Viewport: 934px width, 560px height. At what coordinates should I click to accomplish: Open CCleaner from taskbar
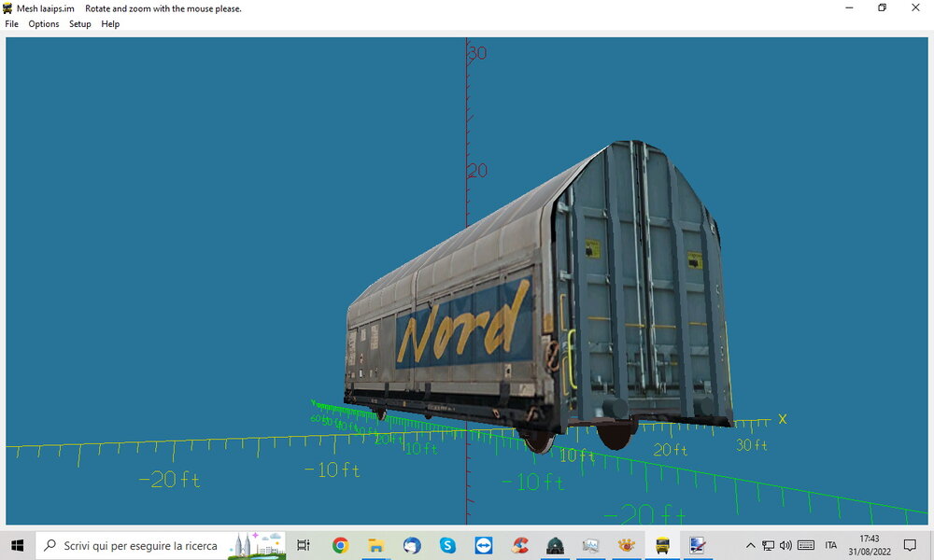pos(519,545)
